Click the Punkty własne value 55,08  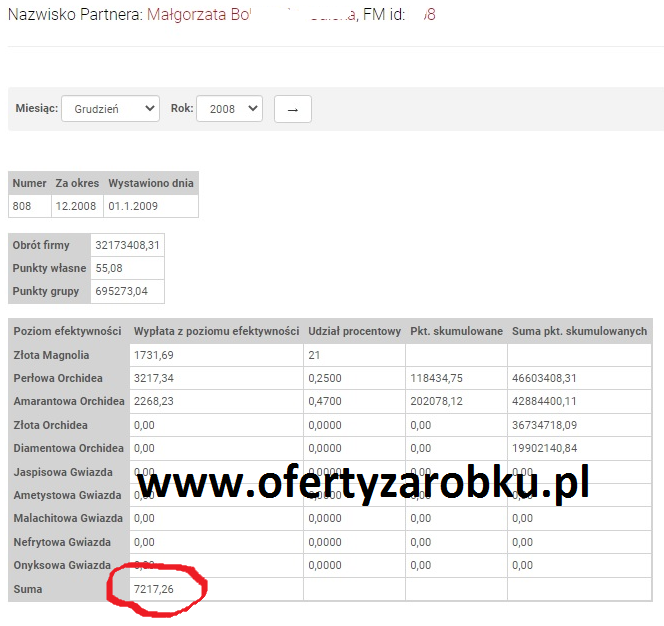point(108,268)
